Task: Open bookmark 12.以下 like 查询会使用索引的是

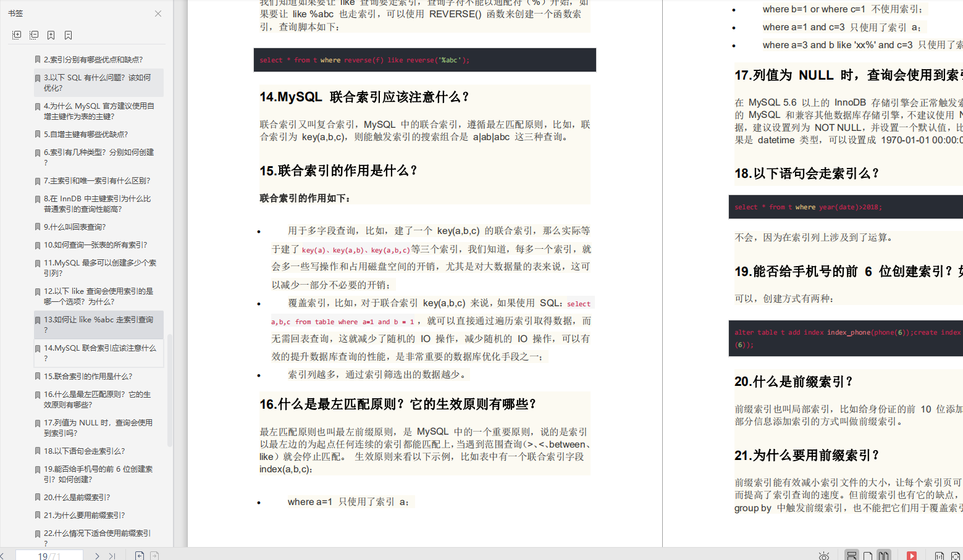Action: [x=98, y=296]
